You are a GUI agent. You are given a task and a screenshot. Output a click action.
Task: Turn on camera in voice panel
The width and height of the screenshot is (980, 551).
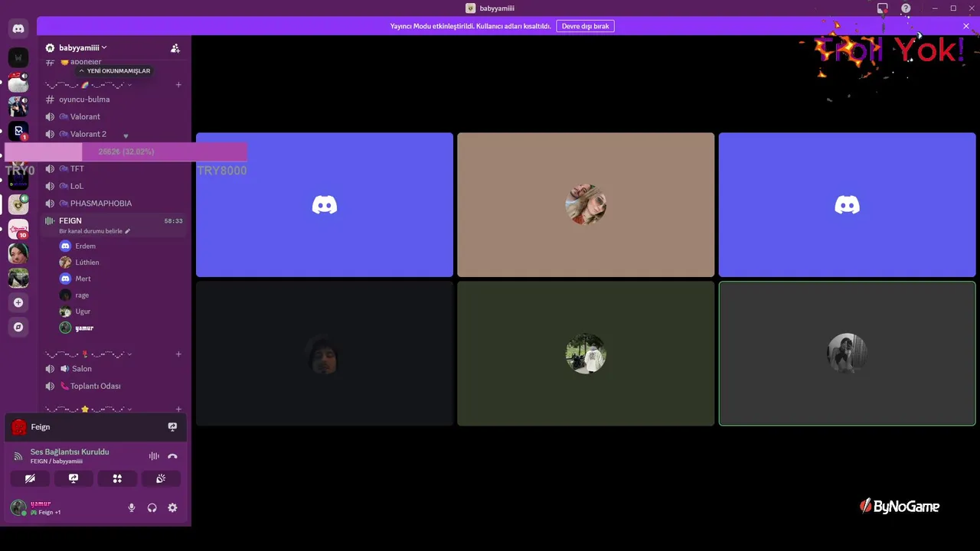coord(30,478)
